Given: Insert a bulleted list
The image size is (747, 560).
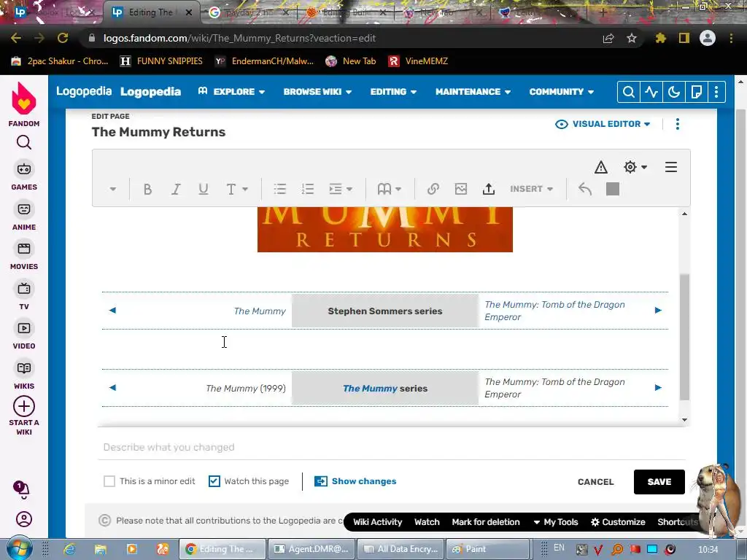Looking at the screenshot, I should coord(280,189).
